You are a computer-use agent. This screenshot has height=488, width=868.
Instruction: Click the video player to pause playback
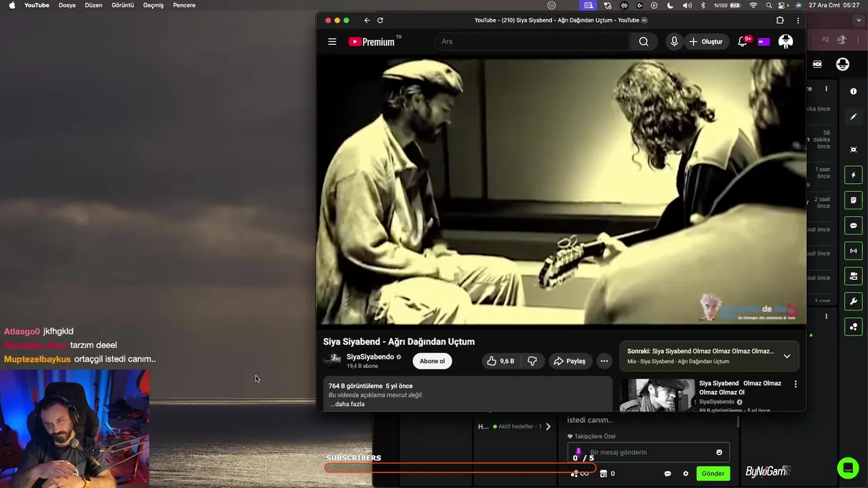(x=561, y=192)
